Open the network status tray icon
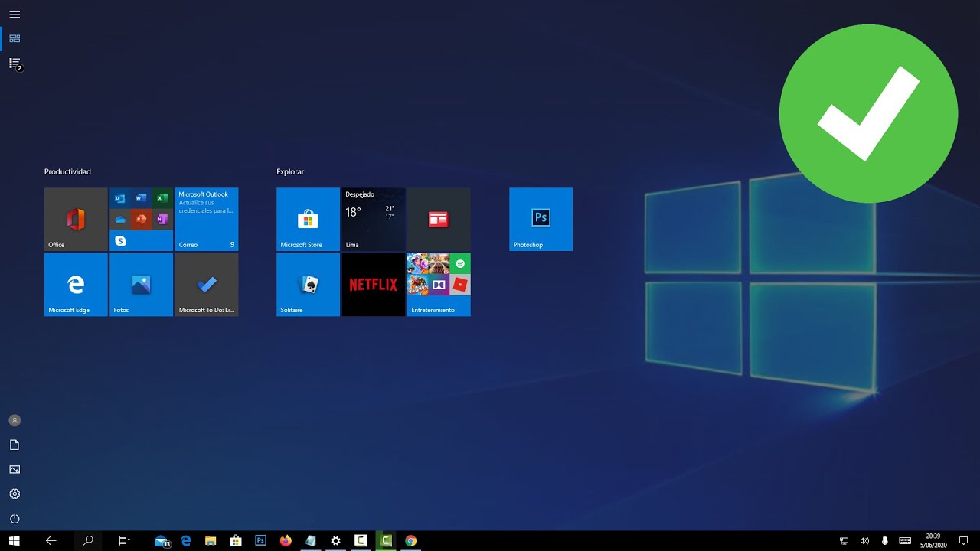Image resolution: width=980 pixels, height=551 pixels. tap(844, 541)
